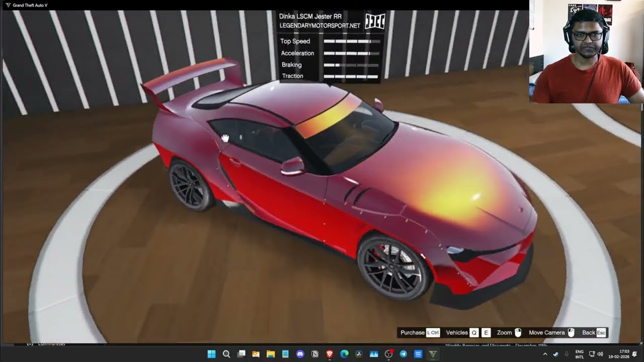Click the microphone tray icon

tap(567, 354)
